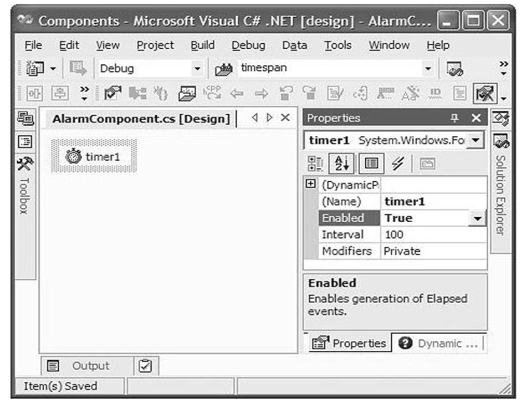Click the Redo toolbar icon

[309, 93]
